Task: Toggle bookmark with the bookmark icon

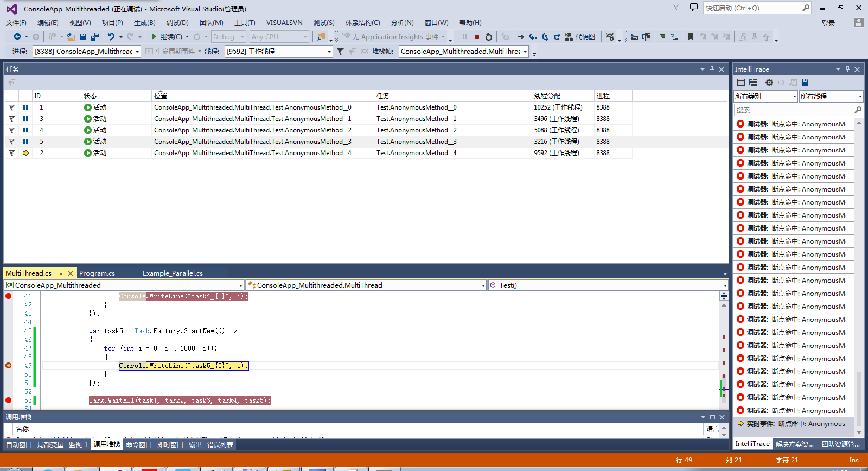Action: pyautogui.click(x=691, y=37)
